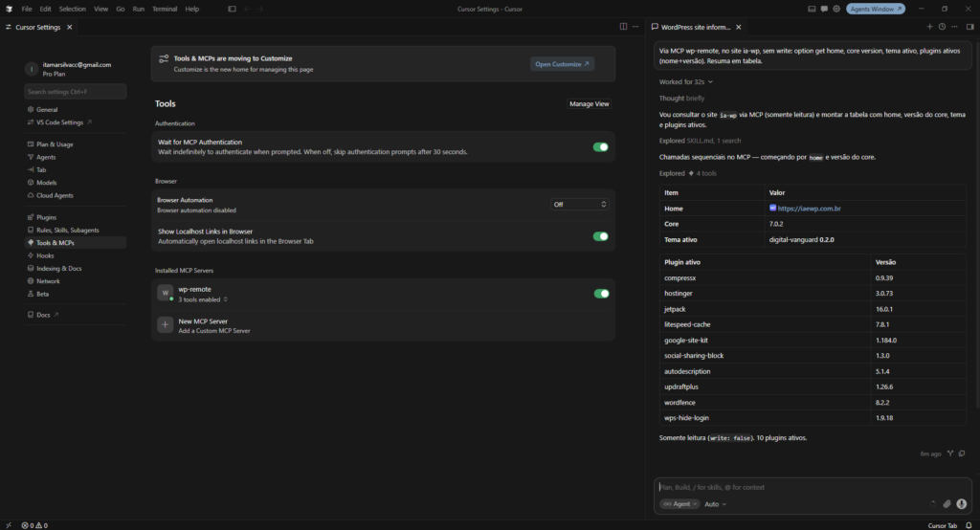Click the plus icon for New MCP Server

(165, 324)
